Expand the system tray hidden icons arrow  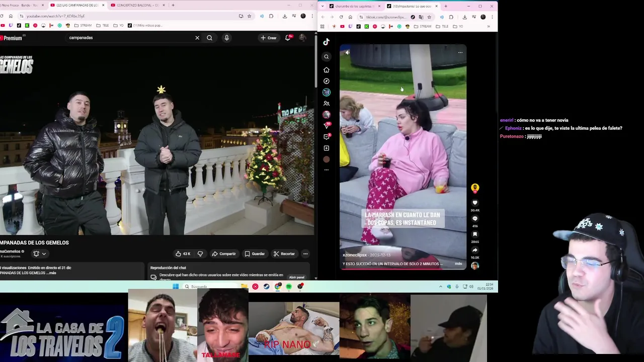(441, 287)
